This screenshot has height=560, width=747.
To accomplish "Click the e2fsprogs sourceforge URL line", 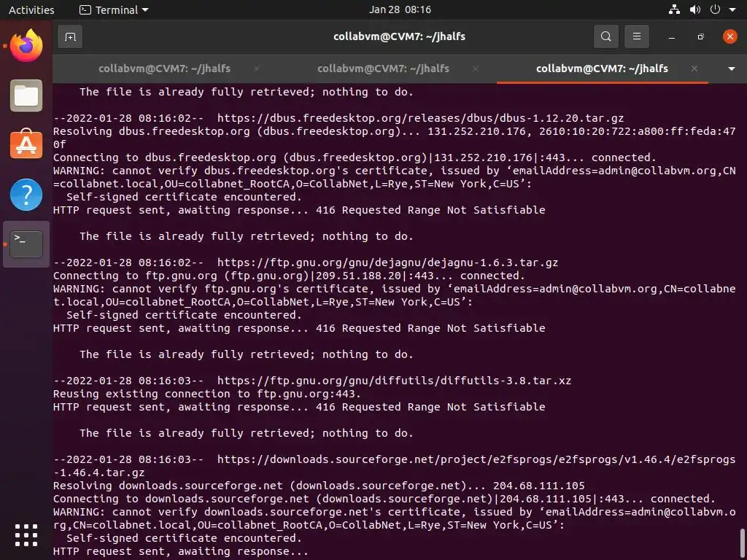I will (395, 466).
